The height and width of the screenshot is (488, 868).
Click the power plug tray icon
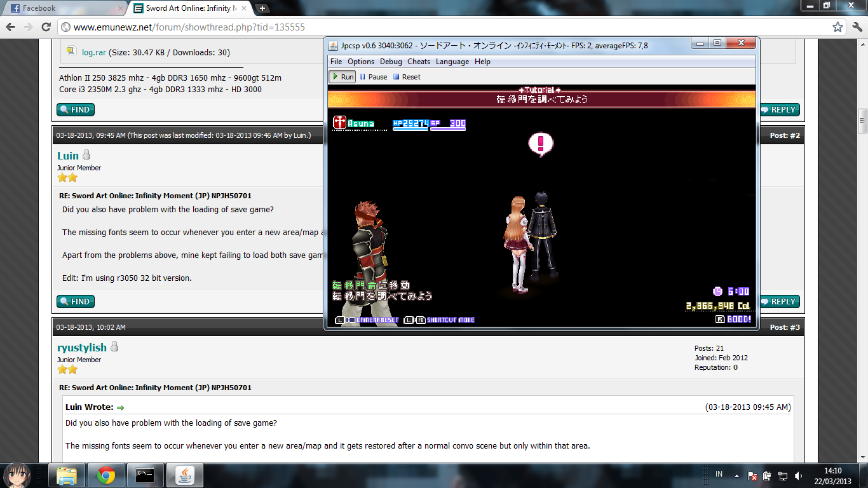pos(767,475)
